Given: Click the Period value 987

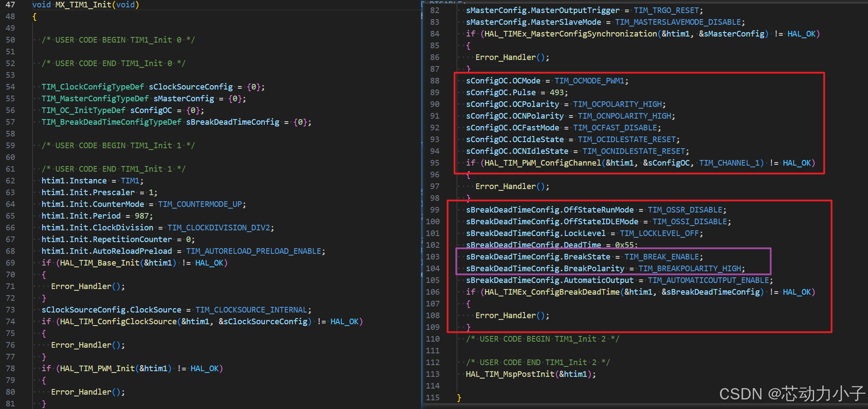Looking at the screenshot, I should 141,216.
